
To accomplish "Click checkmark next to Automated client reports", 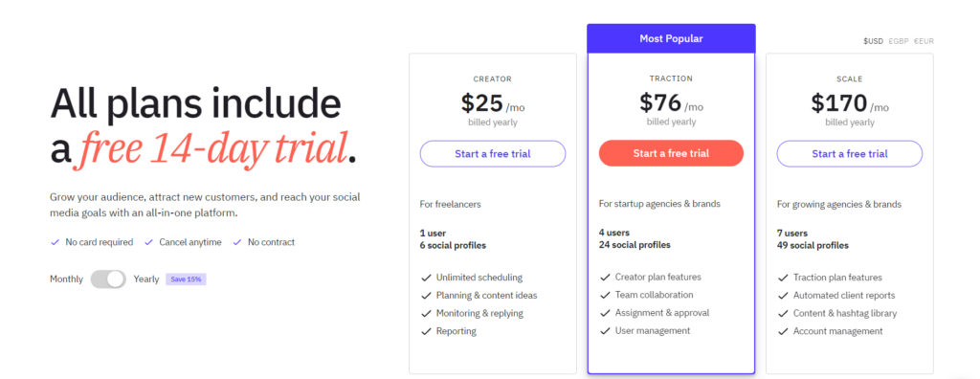I will 783,296.
